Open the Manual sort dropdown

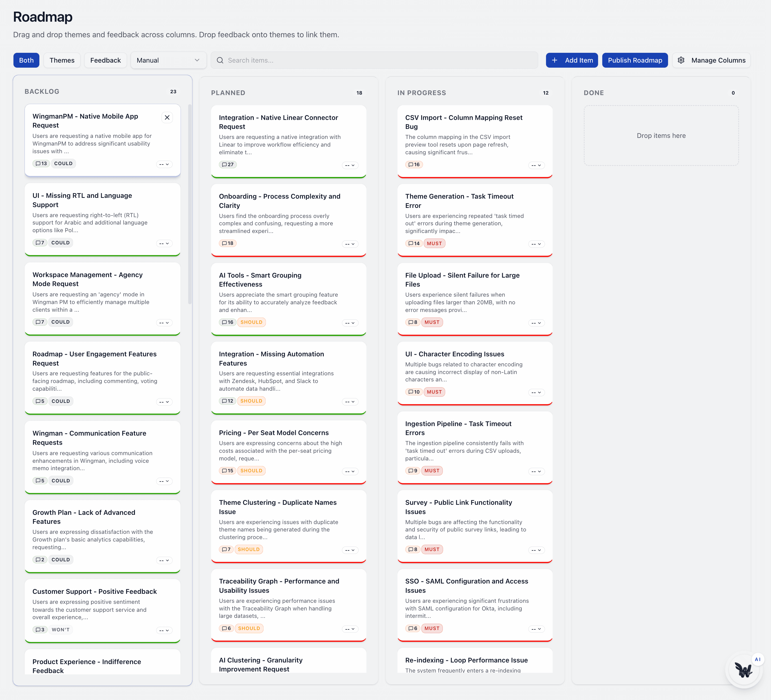pyautogui.click(x=168, y=60)
